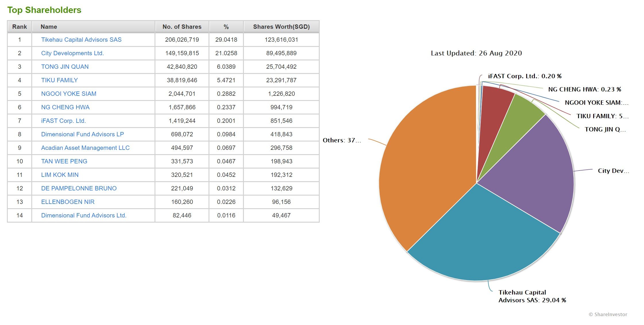The width and height of the screenshot is (644, 325).
Task: Open Dimensional Fund Advisors LP link
Action: point(82,134)
